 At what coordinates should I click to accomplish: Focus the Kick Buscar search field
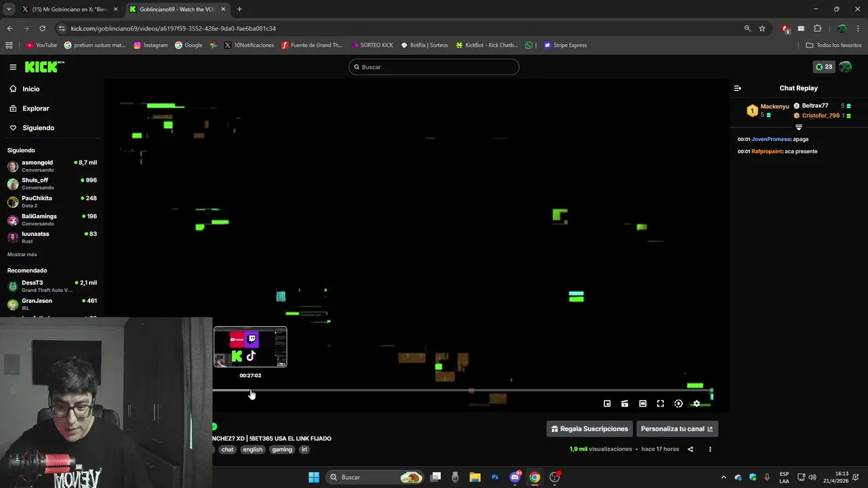coord(434,67)
